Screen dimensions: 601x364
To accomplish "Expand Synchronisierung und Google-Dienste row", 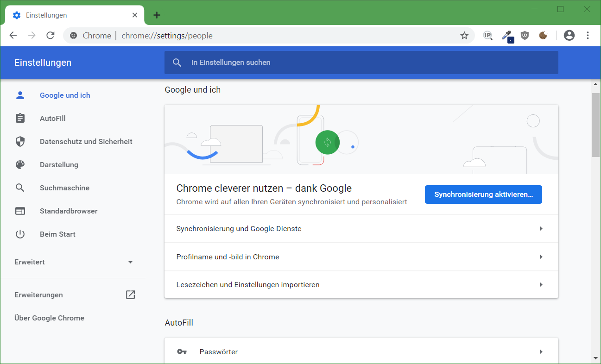I will (361, 229).
